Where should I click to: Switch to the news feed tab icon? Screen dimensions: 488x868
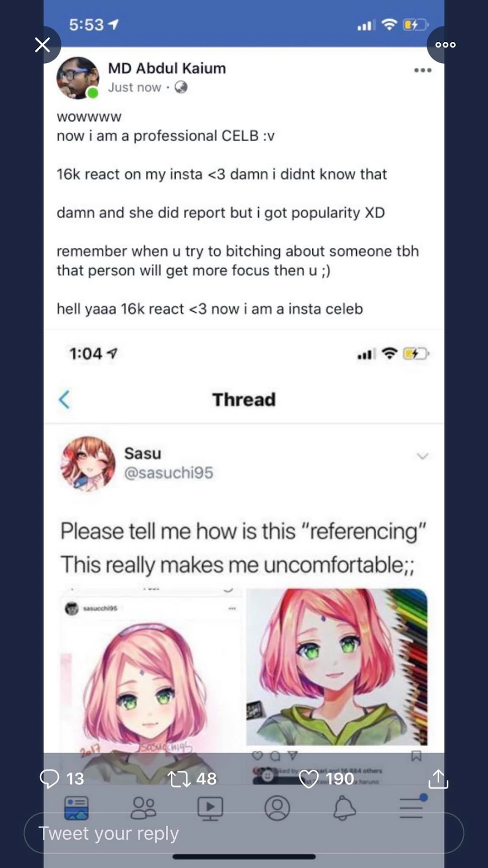point(76,808)
